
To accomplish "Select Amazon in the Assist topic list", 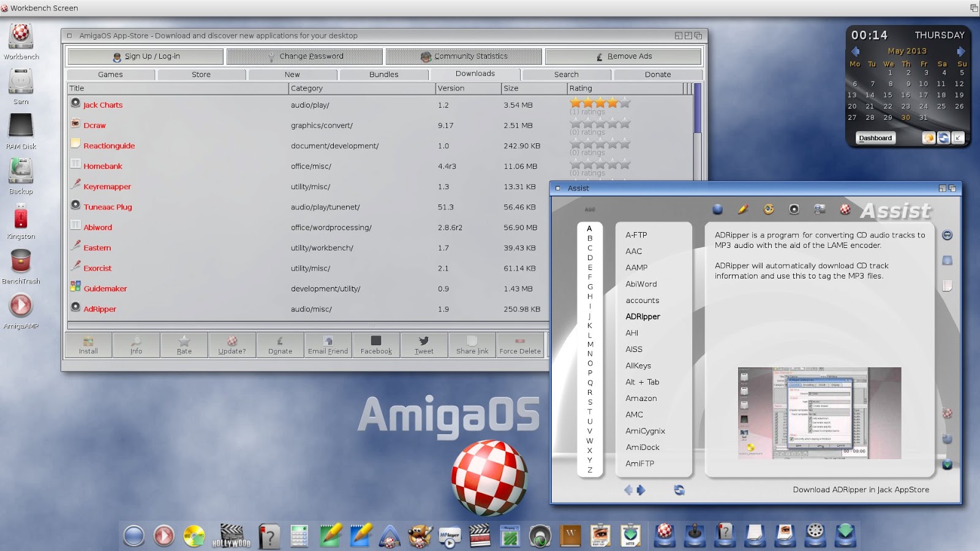I will point(641,399).
